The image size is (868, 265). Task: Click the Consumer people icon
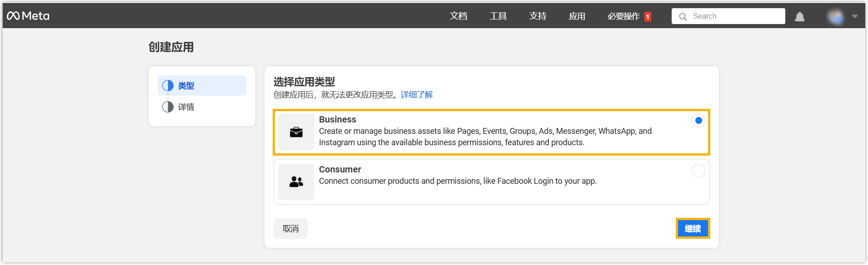coord(296,182)
